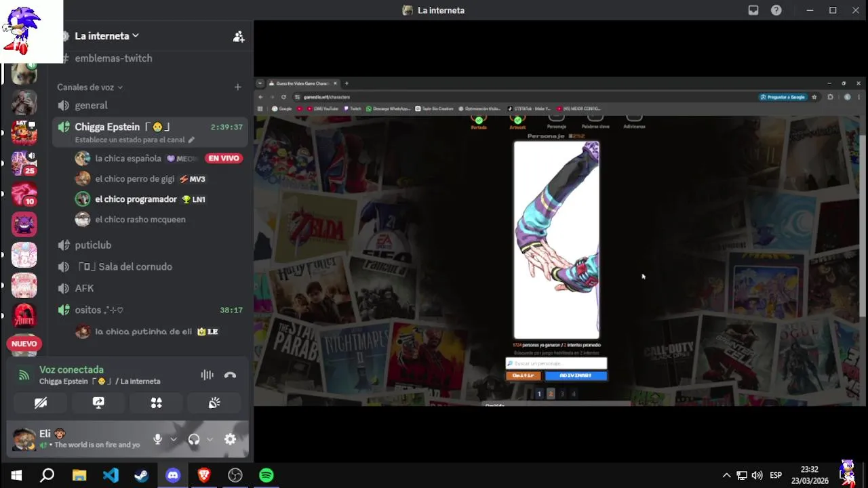Open Spotify from the taskbar
Screen dimensions: 868x488
(x=267, y=475)
